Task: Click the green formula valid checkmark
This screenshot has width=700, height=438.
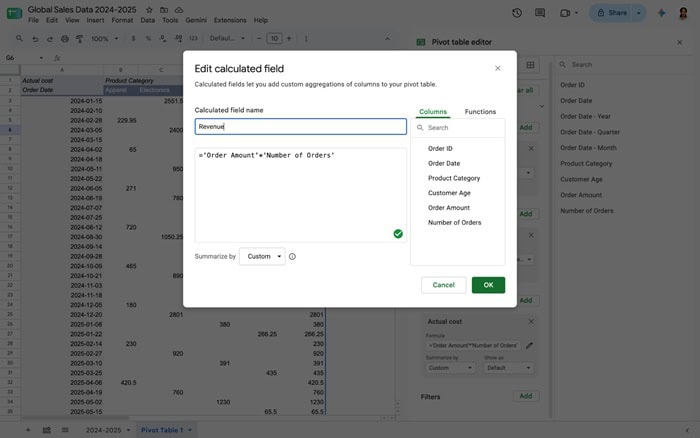Action: point(398,234)
